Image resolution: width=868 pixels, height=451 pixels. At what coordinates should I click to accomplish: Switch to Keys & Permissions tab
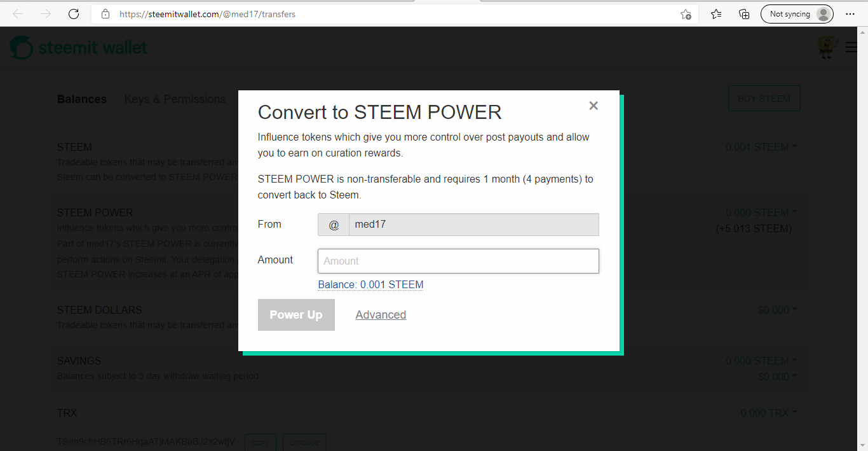click(175, 99)
